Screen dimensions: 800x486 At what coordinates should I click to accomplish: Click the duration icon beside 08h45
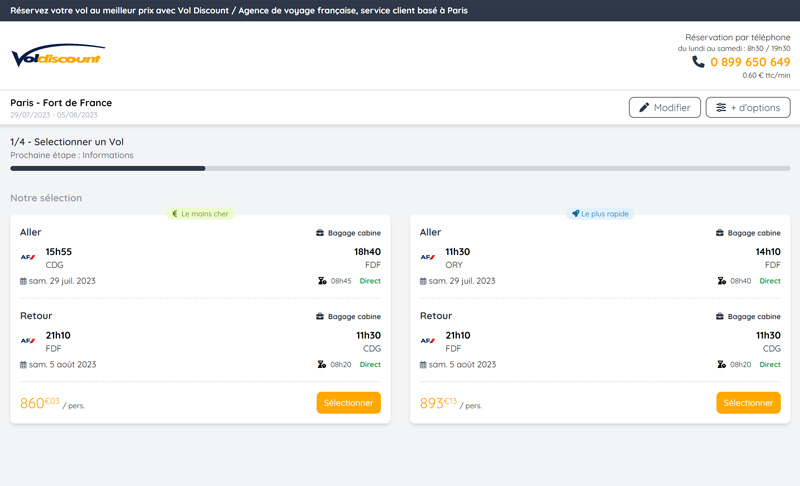coord(321,281)
